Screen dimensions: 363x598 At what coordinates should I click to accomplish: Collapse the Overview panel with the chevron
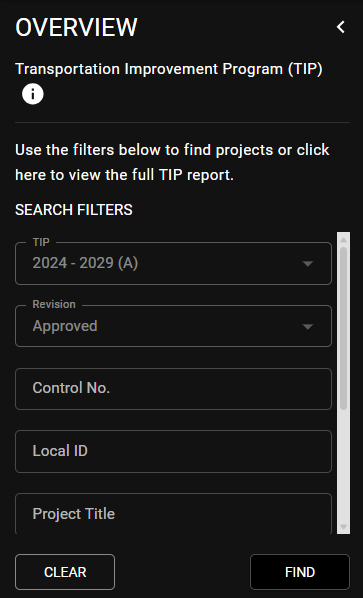click(341, 27)
